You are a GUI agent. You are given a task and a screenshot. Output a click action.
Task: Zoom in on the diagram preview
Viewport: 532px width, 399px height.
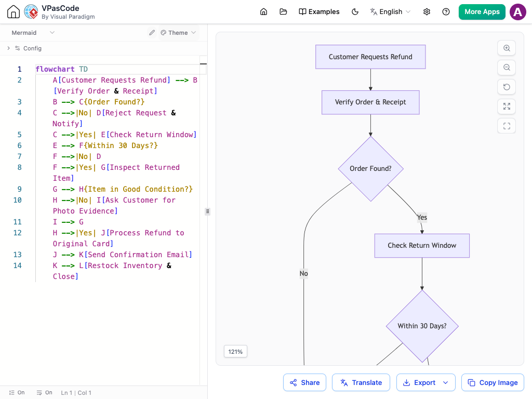[x=507, y=48]
